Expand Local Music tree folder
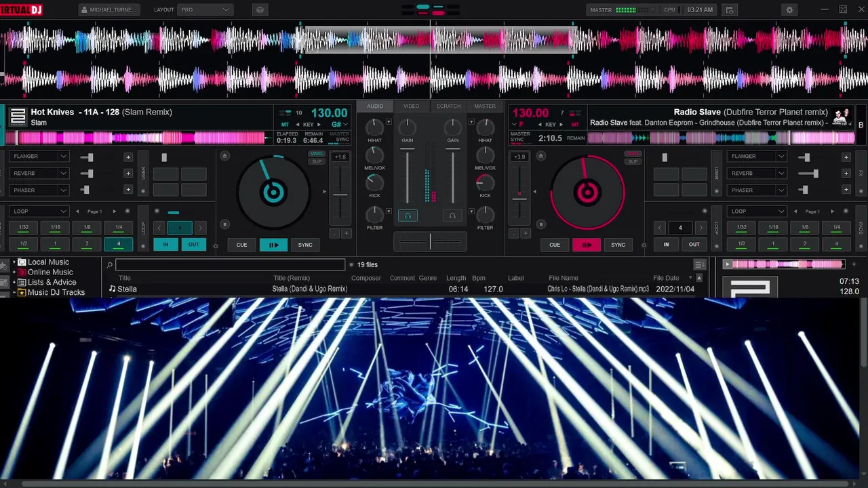This screenshot has height=488, width=868. pyautogui.click(x=14, y=262)
